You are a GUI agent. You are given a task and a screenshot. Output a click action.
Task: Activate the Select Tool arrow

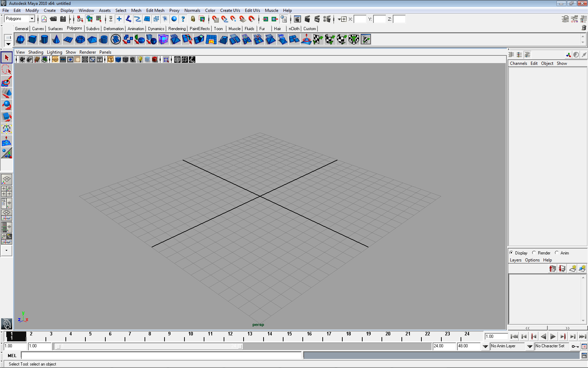[x=7, y=58]
